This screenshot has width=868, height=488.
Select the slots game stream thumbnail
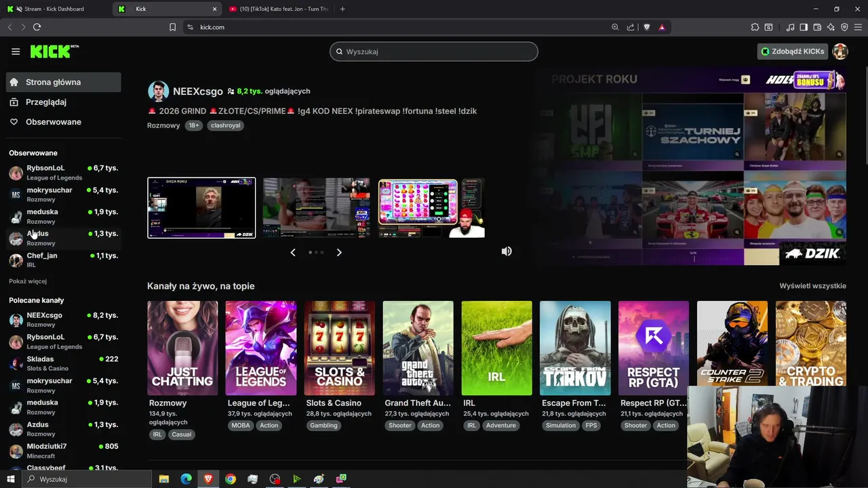coord(431,208)
